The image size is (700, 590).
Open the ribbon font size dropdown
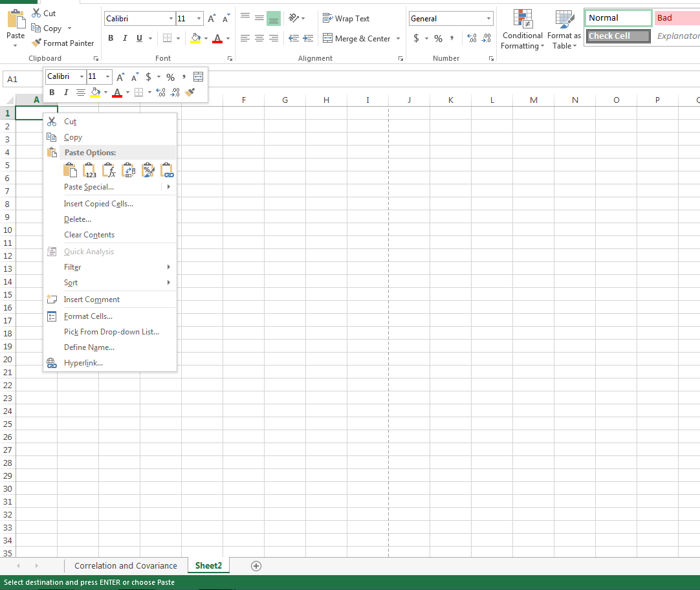[x=199, y=19]
